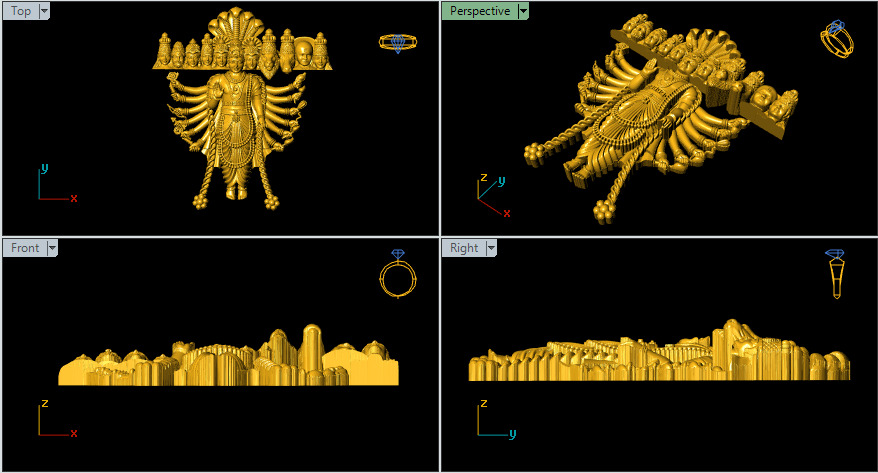Select the tilted relief model in Perspective view

pos(661,118)
